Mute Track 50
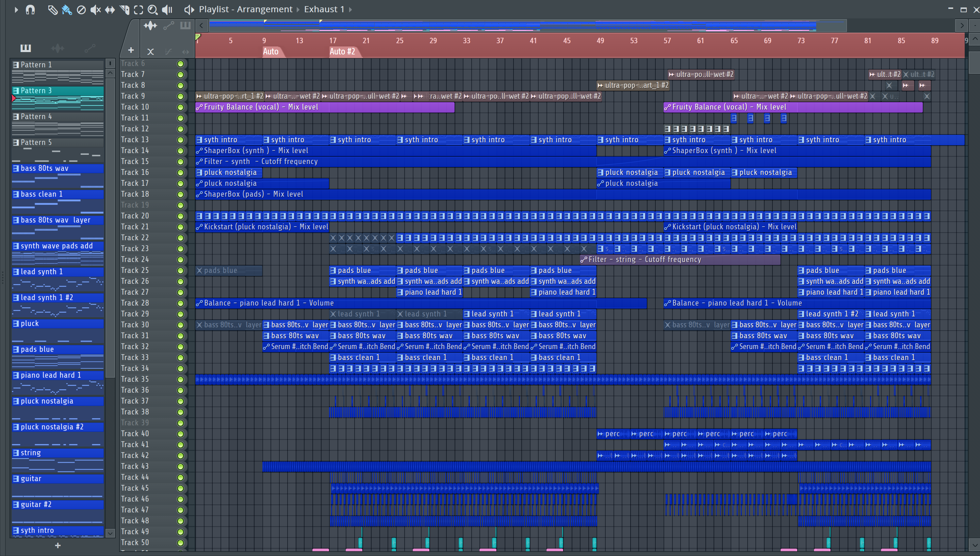The width and height of the screenshot is (980, 556). click(181, 543)
